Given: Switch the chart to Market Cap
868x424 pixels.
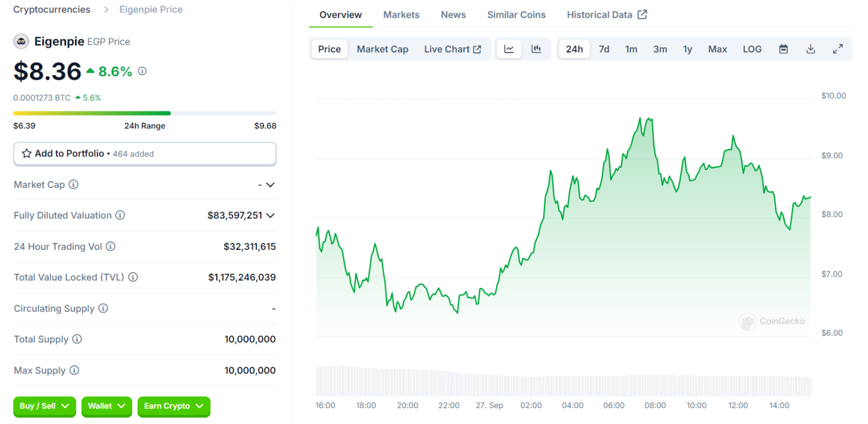Looking at the screenshot, I should click(382, 49).
